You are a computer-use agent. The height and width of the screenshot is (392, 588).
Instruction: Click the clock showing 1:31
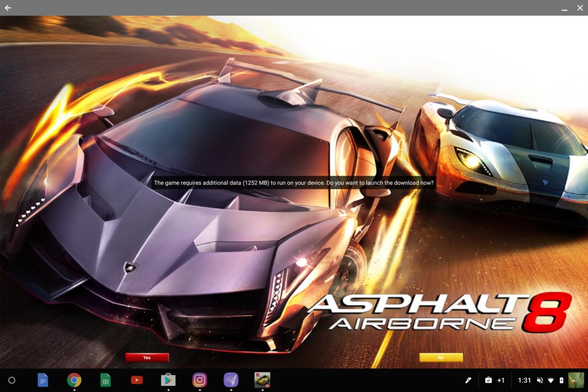524,380
